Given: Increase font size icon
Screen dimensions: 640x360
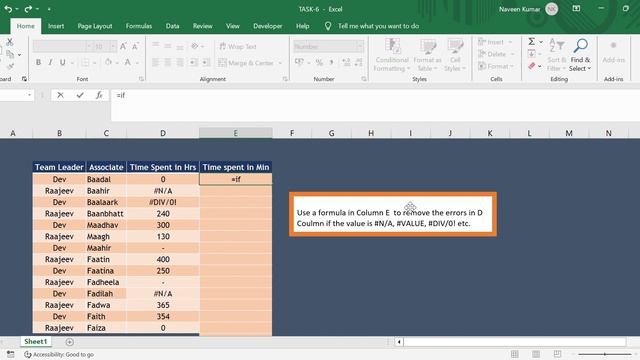Looking at the screenshot, I should point(123,47).
